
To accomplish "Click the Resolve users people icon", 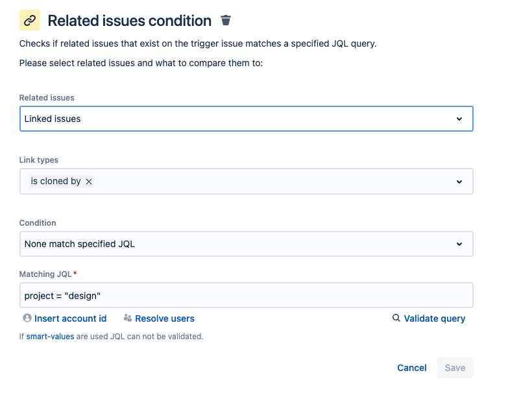I will [x=128, y=318].
